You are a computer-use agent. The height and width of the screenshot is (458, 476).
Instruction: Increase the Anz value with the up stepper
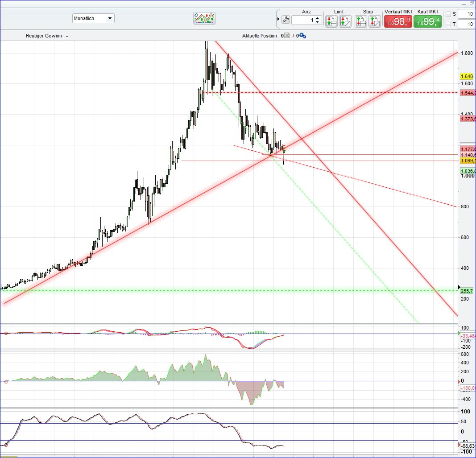tap(317, 17)
